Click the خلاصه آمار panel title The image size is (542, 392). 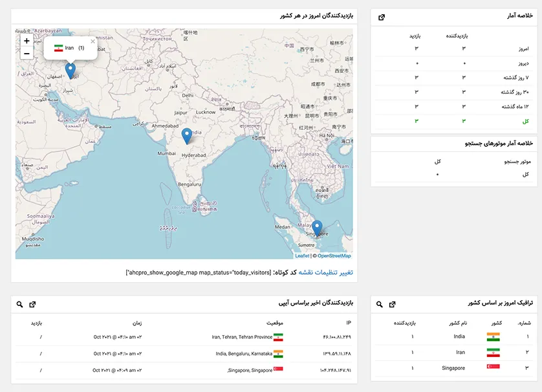tap(520, 16)
